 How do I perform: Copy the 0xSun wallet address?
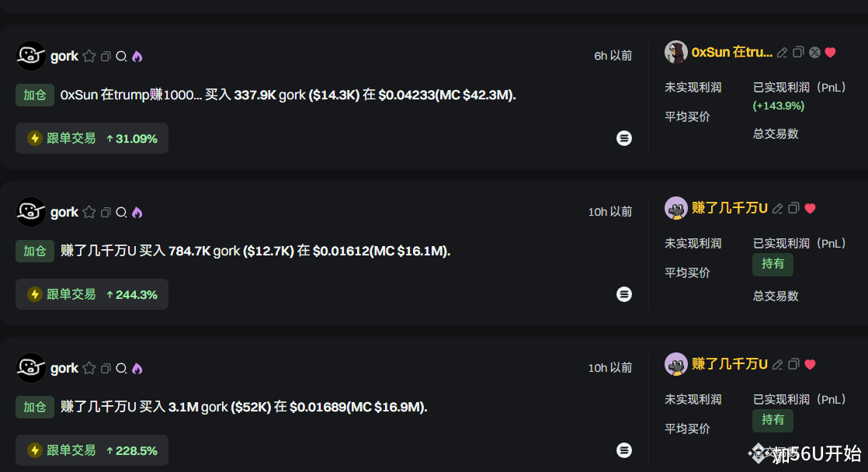click(797, 52)
